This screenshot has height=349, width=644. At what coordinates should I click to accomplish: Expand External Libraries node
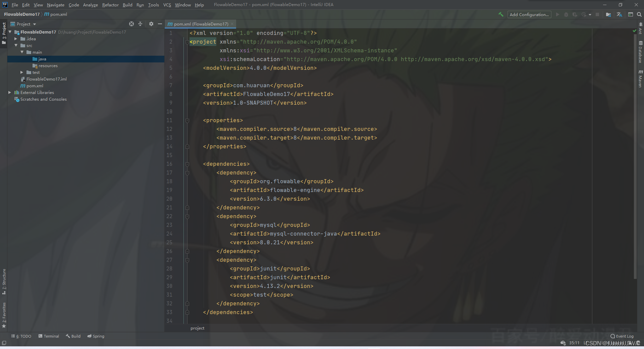(10, 92)
